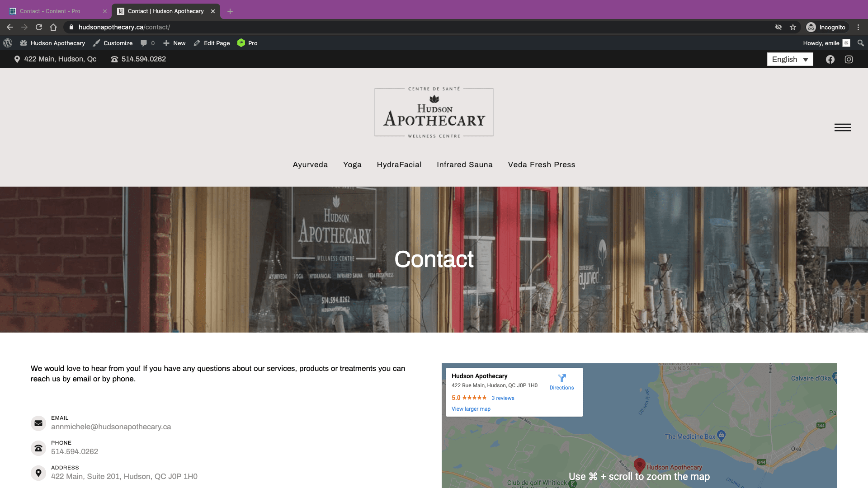This screenshot has width=868, height=488.
Task: Click The Medicine Box map pin
Action: tap(722, 436)
